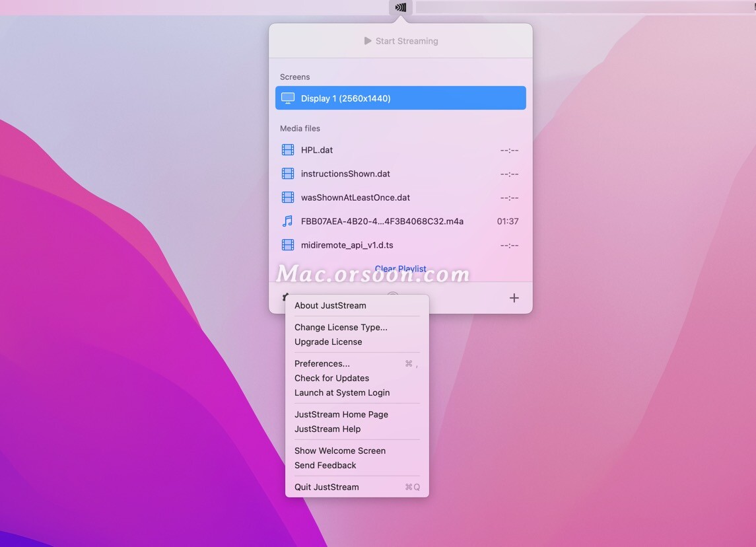Click the play triangle beside Start Streaming
Viewport: 756px width, 547px height.
coord(367,41)
